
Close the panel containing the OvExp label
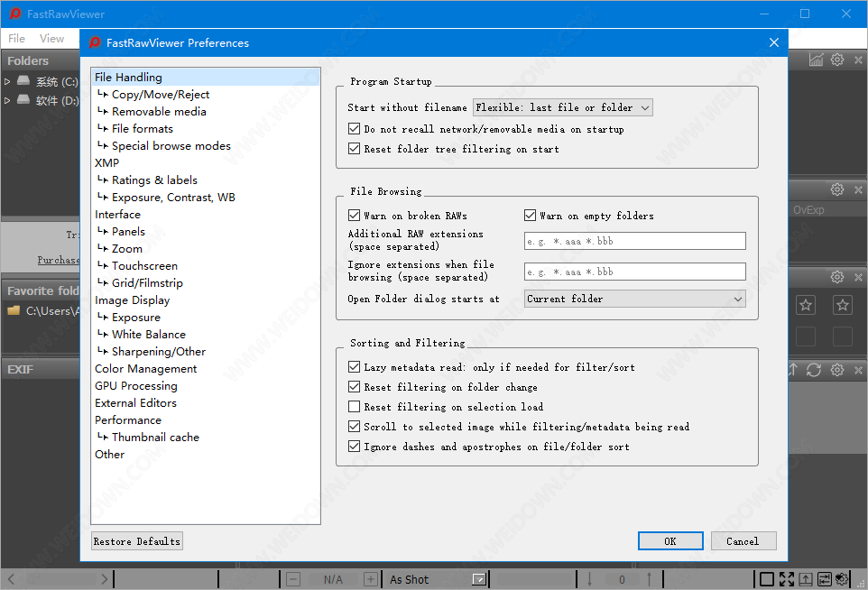(x=858, y=189)
